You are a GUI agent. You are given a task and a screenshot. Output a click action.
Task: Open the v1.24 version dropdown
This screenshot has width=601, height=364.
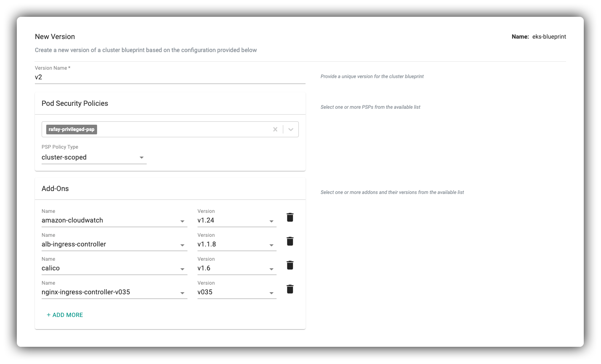pyautogui.click(x=237, y=220)
